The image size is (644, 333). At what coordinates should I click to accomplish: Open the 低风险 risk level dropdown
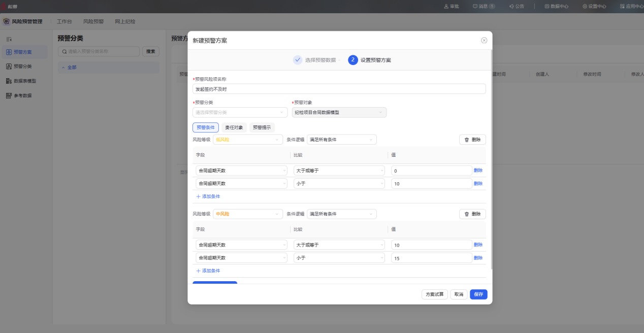(x=248, y=140)
